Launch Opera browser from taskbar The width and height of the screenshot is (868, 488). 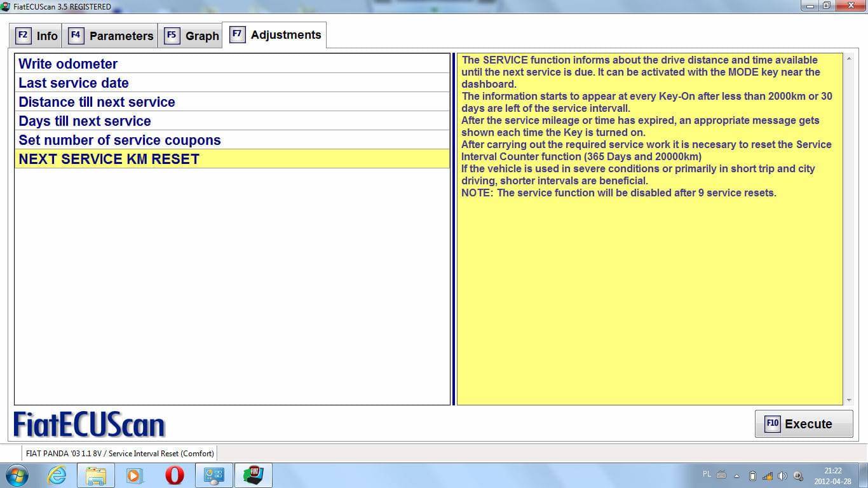click(174, 475)
